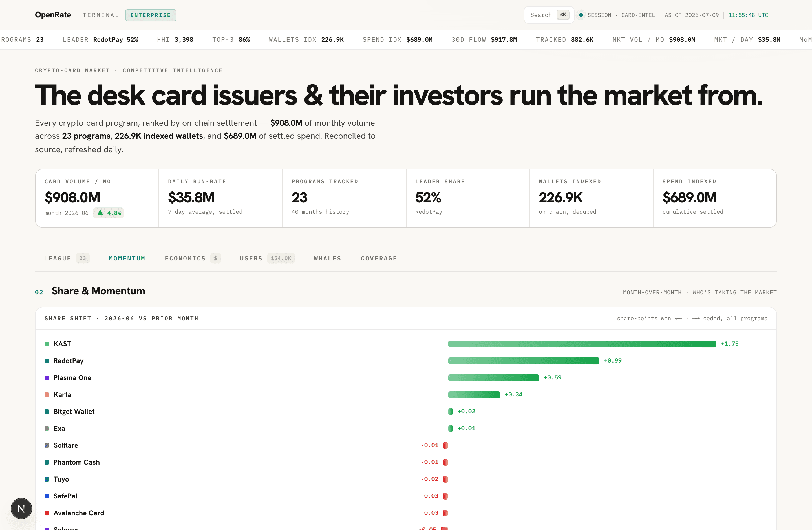Click the RedotPay +0.99 bar
Screen dimensions: 812x530
pos(524,361)
